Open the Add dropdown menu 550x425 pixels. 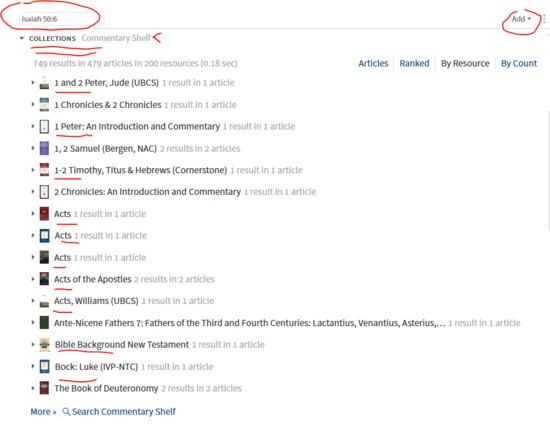pyautogui.click(x=521, y=19)
